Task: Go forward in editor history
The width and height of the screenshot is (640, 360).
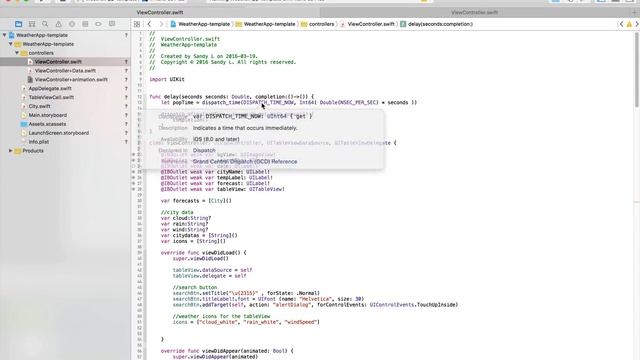Action: pos(161,24)
